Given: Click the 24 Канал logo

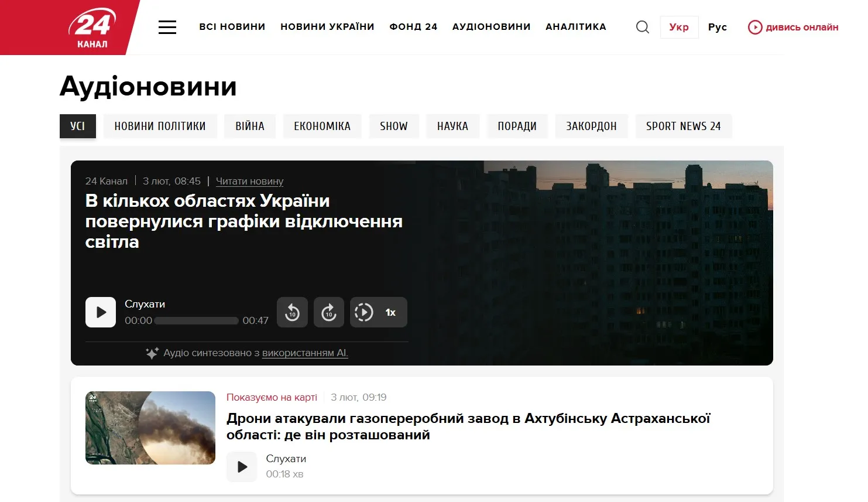Looking at the screenshot, I should click(x=92, y=28).
